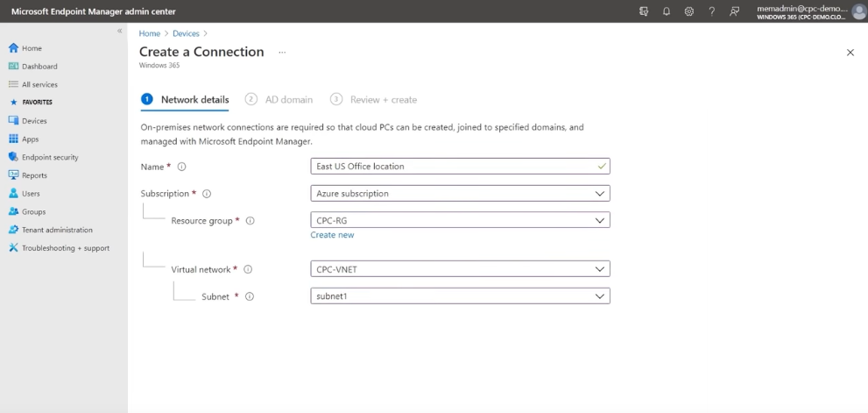Image resolution: width=868 pixels, height=413 pixels.
Task: Collapse the sidebar with the double chevron
Action: pos(120,31)
